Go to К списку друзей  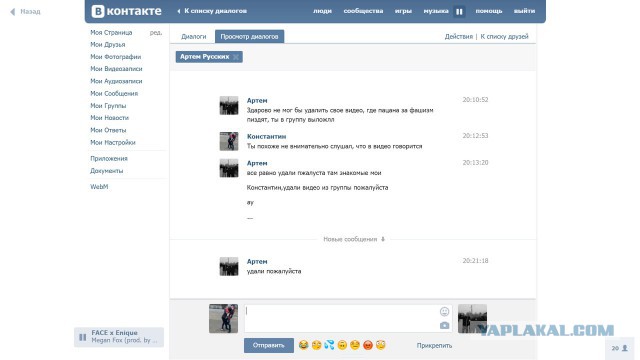pyautogui.click(x=504, y=36)
